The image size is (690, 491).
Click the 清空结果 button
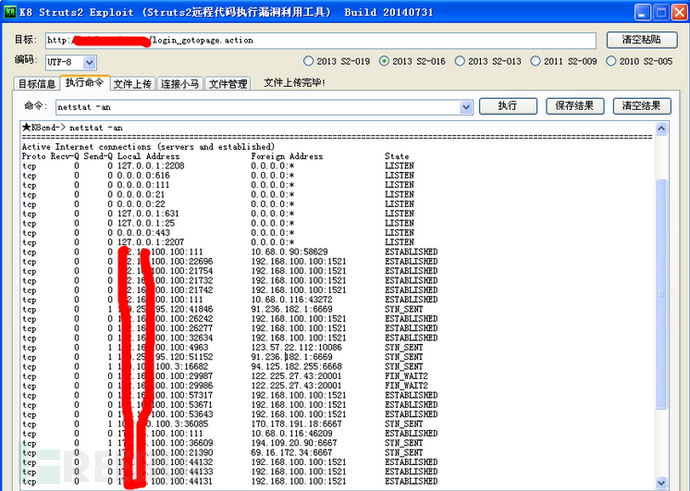click(642, 106)
